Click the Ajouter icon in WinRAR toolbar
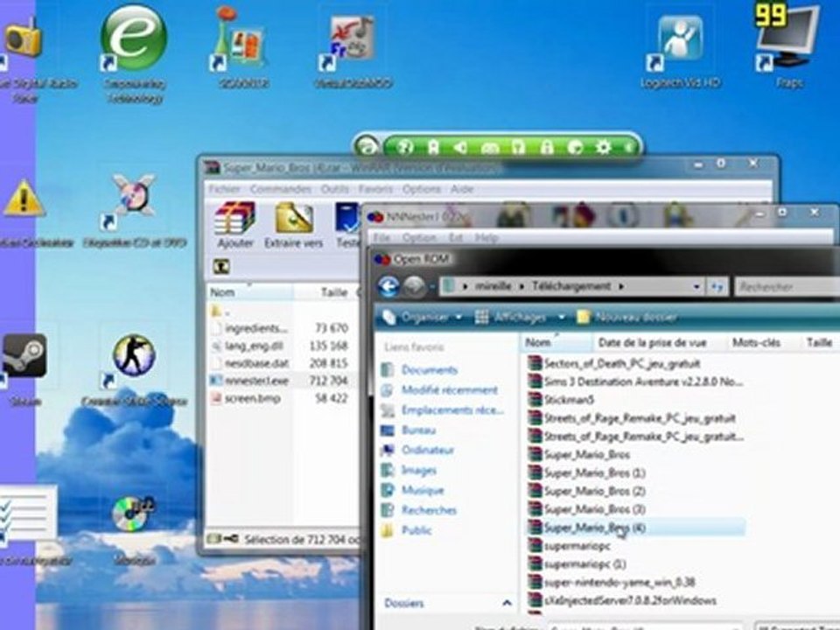The height and width of the screenshot is (630, 840). pyautogui.click(x=234, y=225)
